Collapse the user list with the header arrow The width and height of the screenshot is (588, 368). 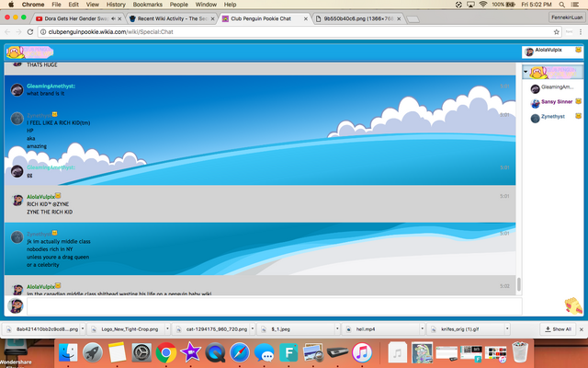pos(526,72)
